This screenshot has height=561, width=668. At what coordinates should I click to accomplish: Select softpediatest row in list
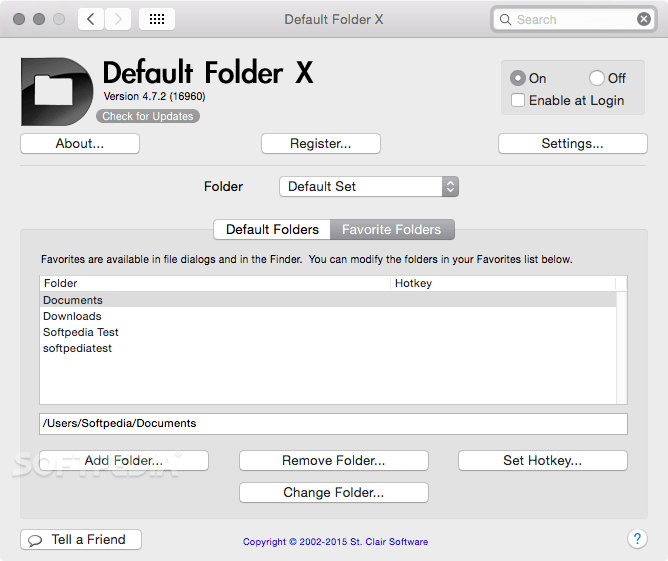tap(328, 348)
